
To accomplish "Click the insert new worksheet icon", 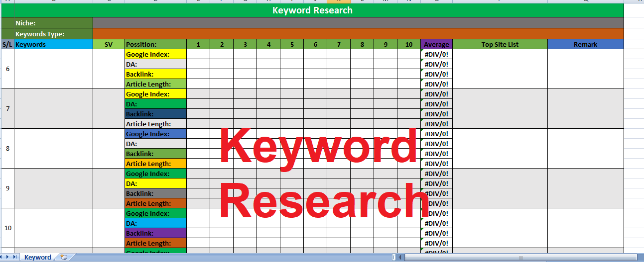I will pos(63,257).
